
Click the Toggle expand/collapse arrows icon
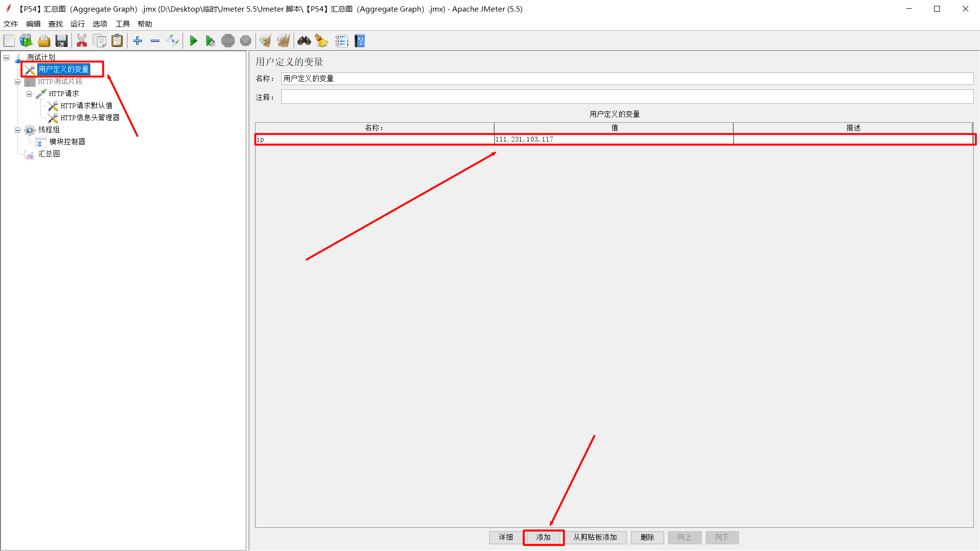click(172, 41)
